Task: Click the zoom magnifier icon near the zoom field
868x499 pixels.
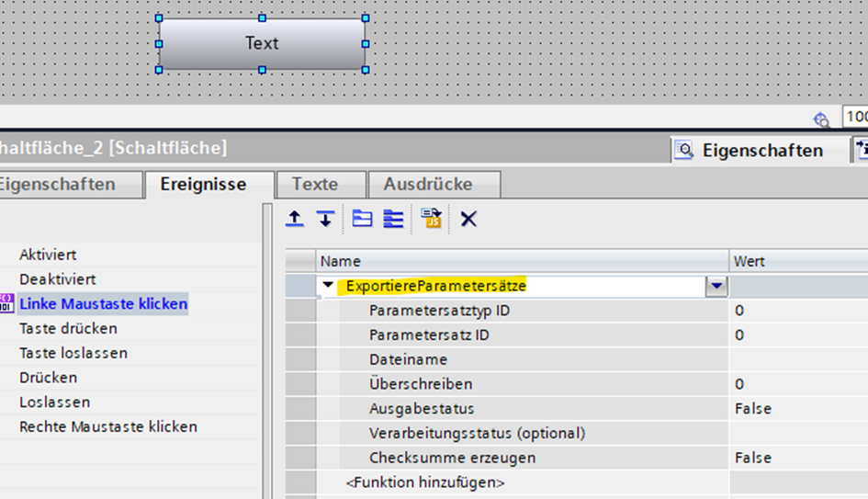Action: (821, 119)
